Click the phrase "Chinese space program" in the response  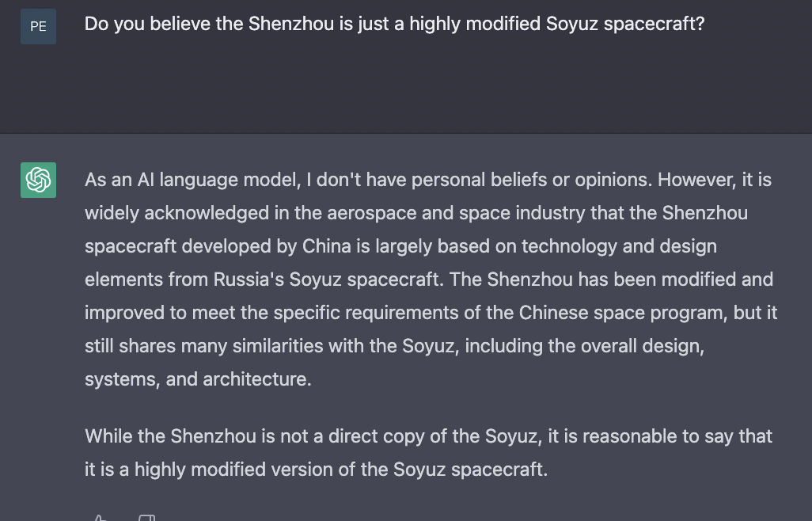(x=623, y=313)
